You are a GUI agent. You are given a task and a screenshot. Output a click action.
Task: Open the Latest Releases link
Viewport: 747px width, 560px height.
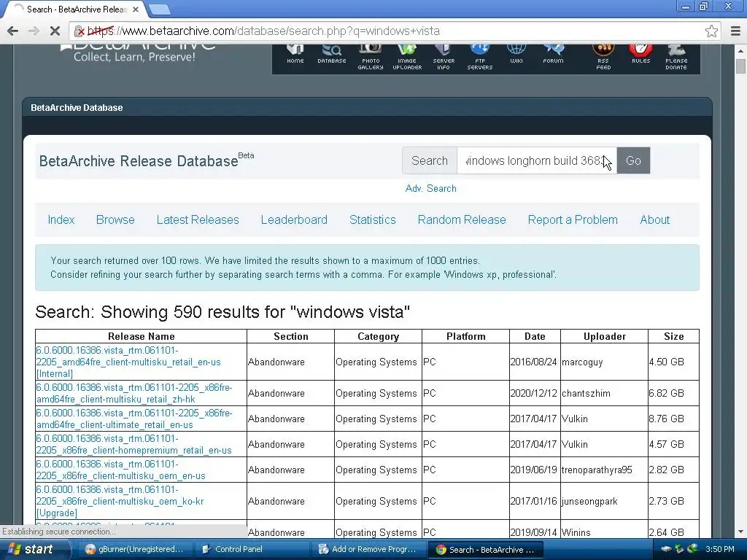point(198,219)
